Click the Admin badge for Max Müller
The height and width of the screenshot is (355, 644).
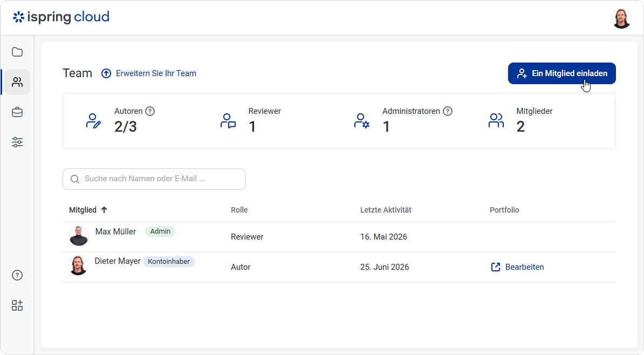pos(160,231)
